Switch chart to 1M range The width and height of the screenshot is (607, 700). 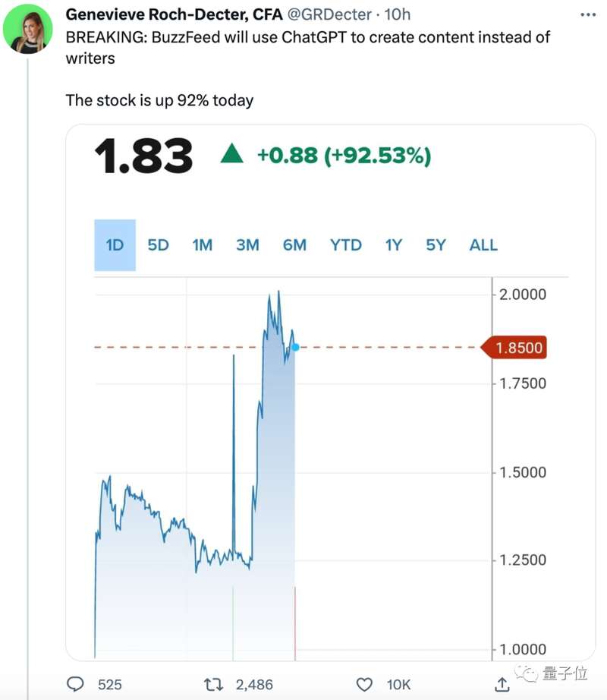tap(203, 245)
